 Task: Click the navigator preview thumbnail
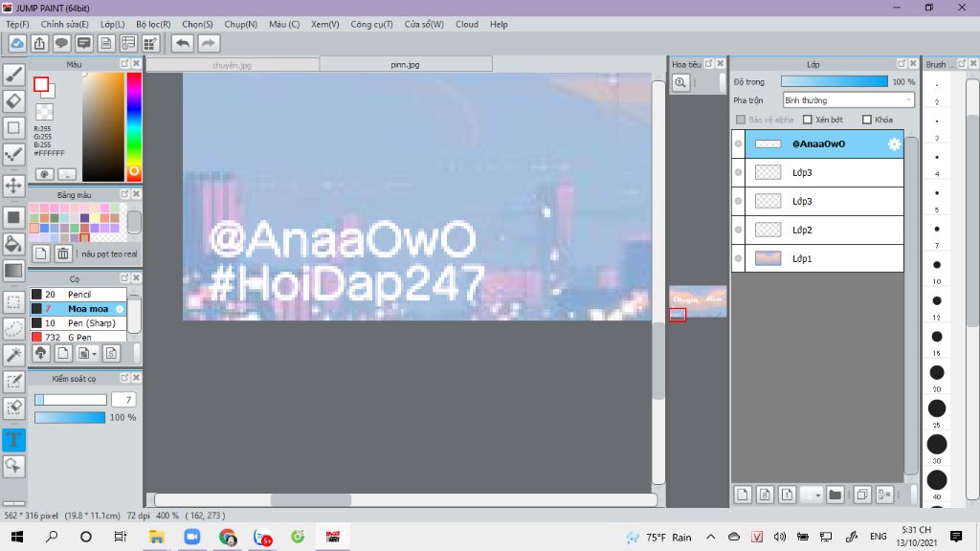(698, 300)
